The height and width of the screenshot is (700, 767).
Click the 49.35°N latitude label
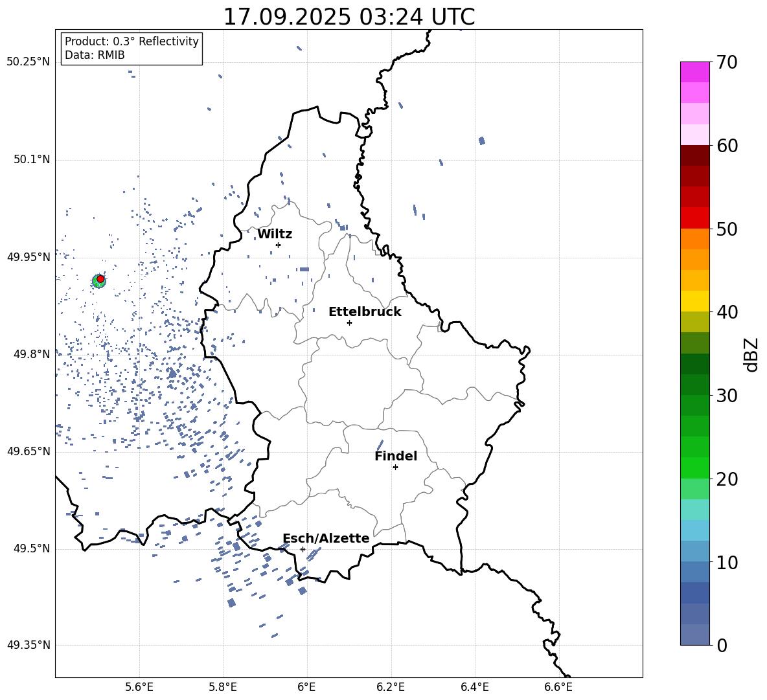[x=29, y=645]
